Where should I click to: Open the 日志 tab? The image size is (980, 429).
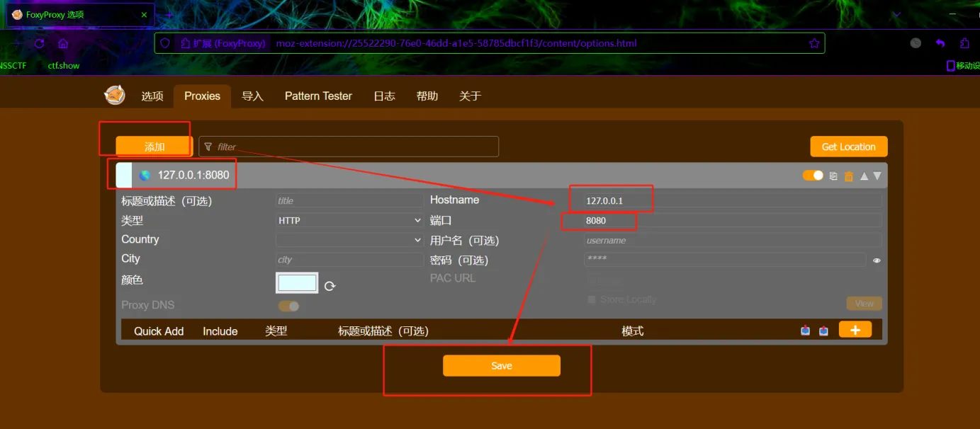384,96
